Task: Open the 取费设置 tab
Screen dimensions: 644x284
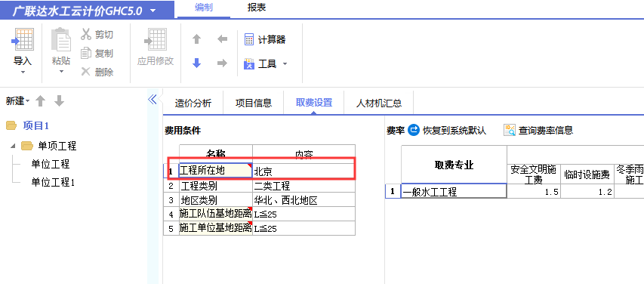Action: click(x=314, y=103)
